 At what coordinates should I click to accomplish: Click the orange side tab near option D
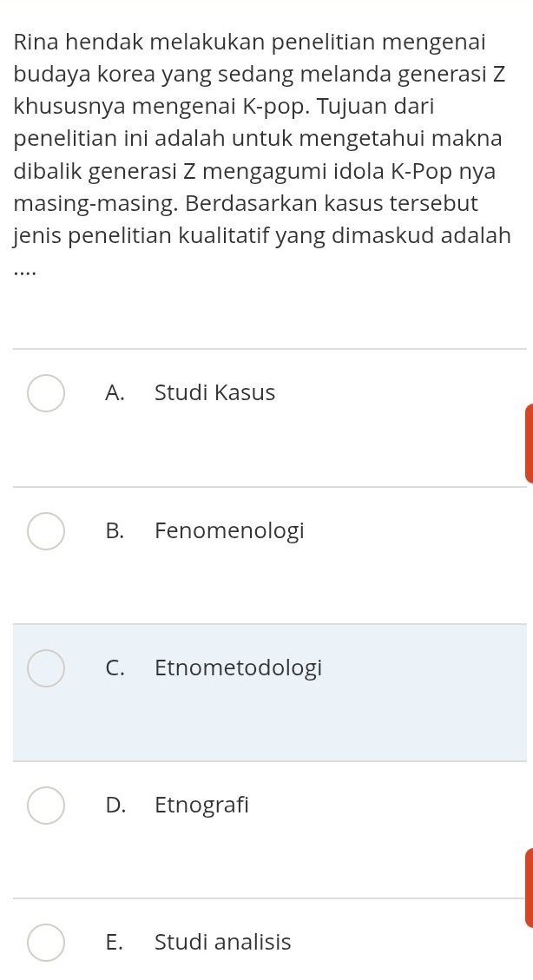[529, 887]
